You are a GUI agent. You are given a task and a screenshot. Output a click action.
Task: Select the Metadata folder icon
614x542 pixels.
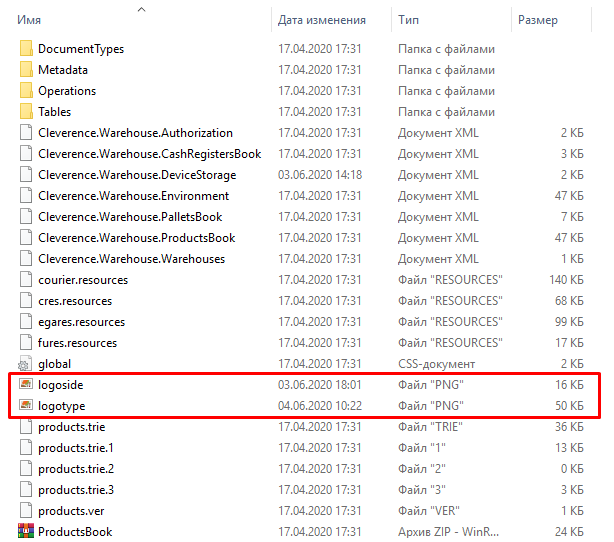point(26,70)
